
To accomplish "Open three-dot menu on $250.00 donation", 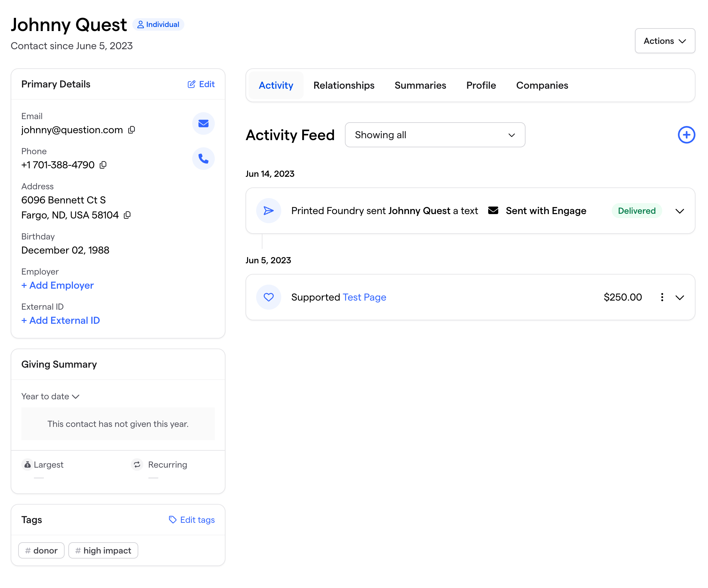I will click(x=662, y=297).
